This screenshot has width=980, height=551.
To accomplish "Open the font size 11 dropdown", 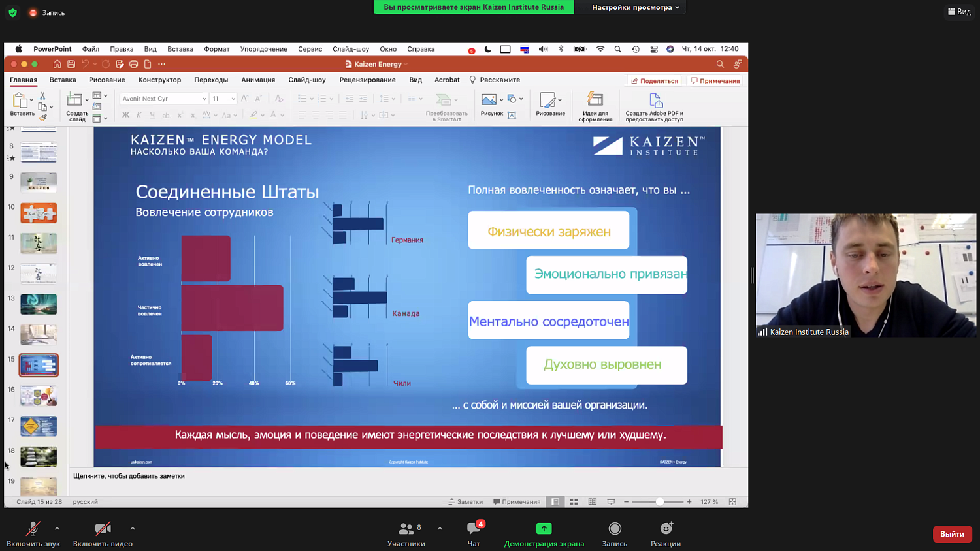I will 233,99.
